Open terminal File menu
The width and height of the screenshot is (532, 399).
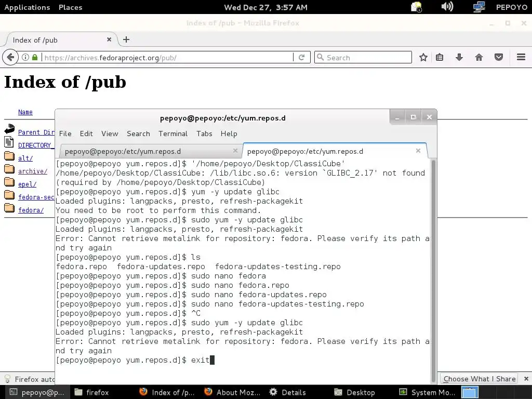click(x=65, y=134)
